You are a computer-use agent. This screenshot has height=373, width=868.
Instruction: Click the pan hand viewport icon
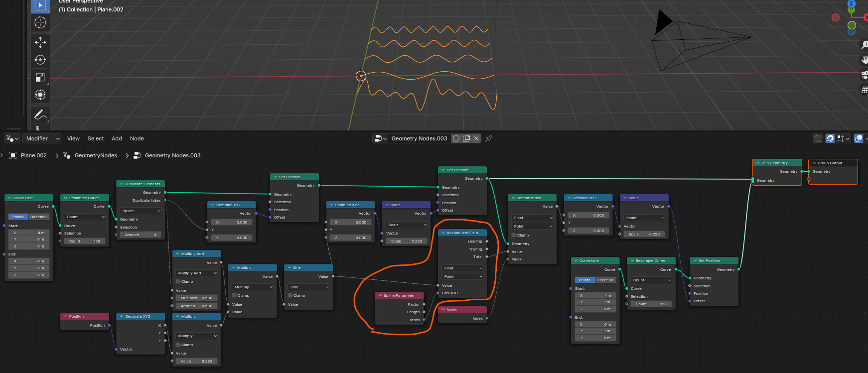click(865, 60)
